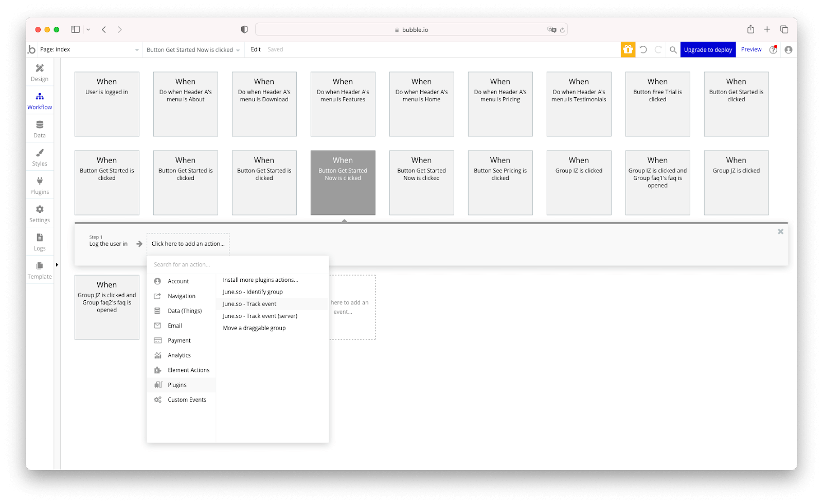Open the Template sidebar icon
The image size is (823, 504).
tap(39, 269)
